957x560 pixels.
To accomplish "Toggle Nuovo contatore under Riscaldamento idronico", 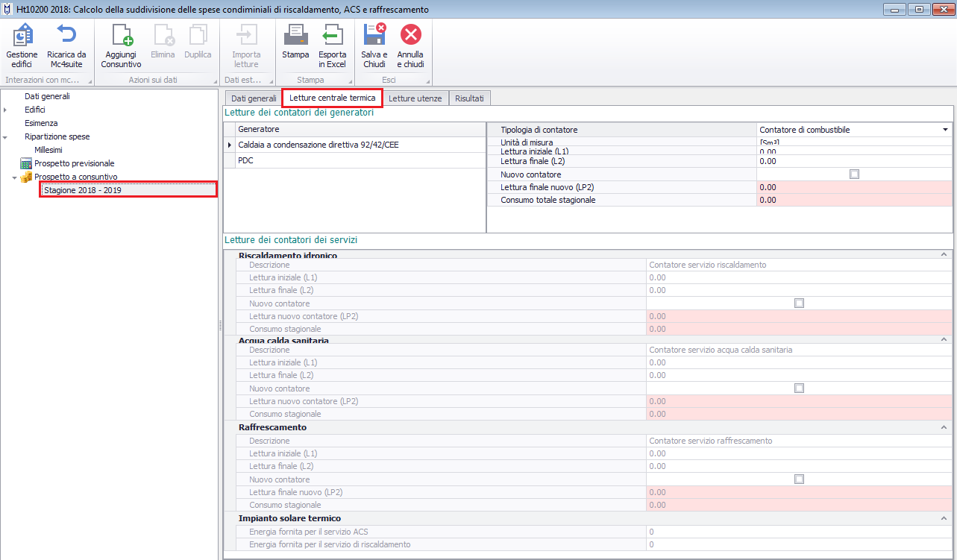I will (799, 303).
